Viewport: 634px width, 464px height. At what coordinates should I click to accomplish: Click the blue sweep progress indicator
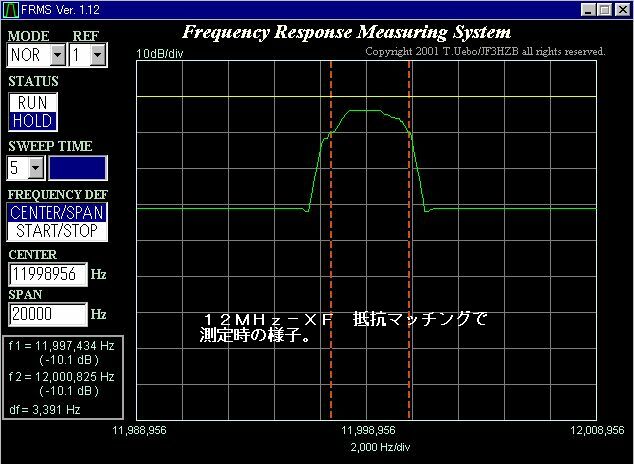click(77, 168)
